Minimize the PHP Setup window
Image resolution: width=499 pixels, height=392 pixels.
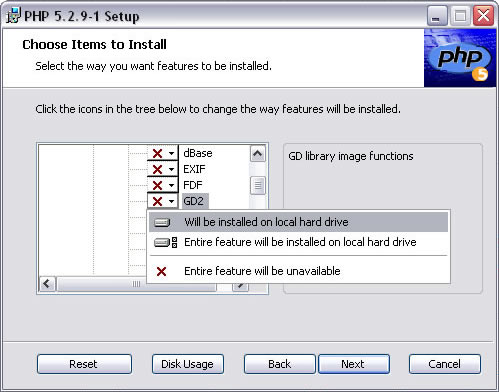(x=437, y=16)
